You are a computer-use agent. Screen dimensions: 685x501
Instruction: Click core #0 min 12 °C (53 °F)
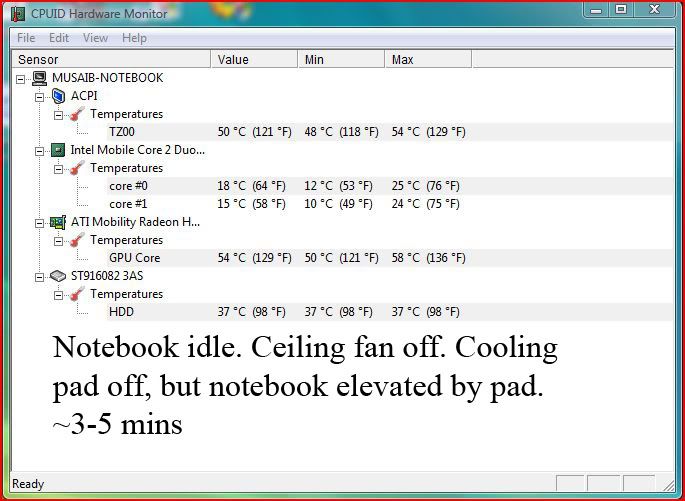(x=339, y=186)
